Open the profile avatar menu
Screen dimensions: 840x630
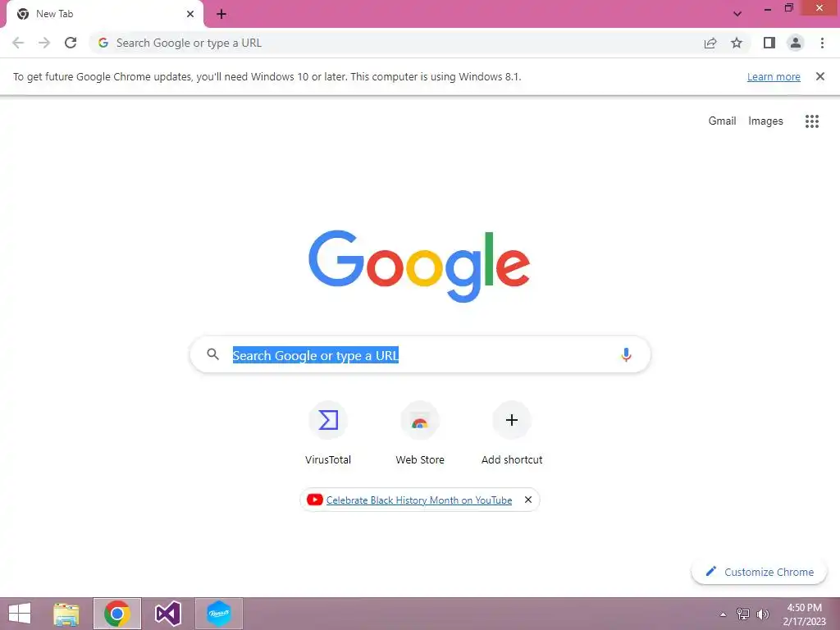pos(796,43)
